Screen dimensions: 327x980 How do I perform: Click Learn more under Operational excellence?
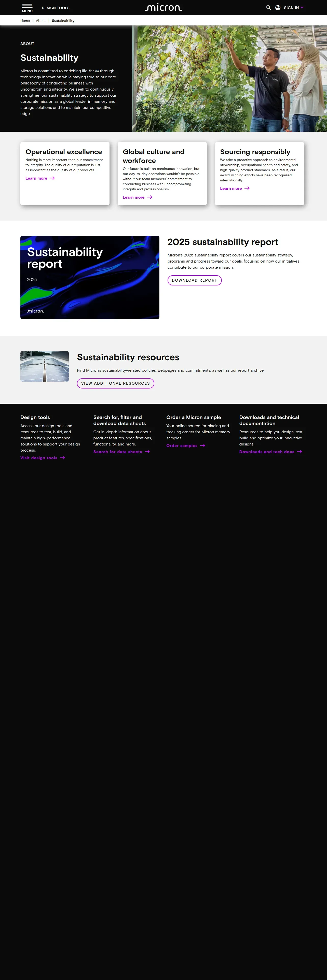(x=40, y=178)
